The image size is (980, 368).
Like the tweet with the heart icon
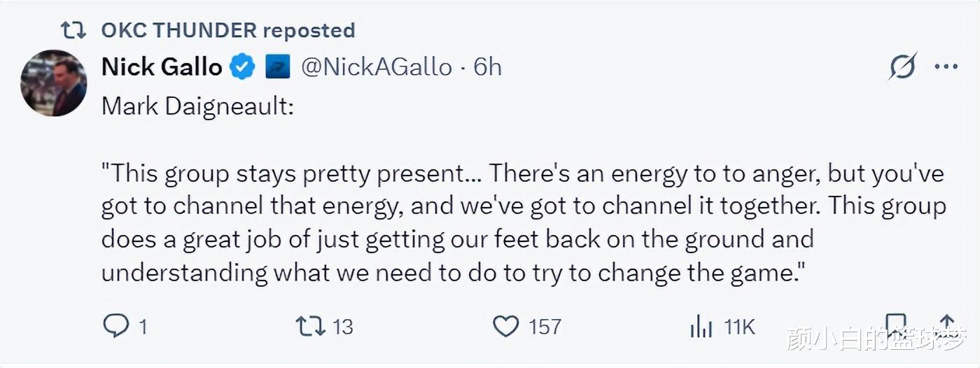tap(506, 326)
